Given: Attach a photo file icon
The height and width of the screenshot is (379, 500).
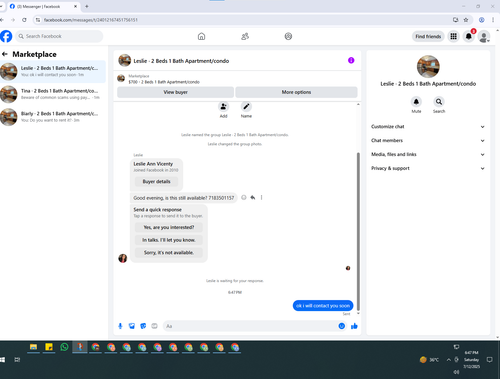Looking at the screenshot, I should coord(132,326).
